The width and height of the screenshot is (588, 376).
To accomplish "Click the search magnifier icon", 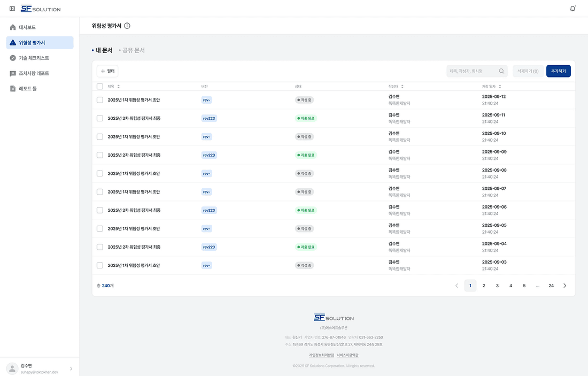I will point(501,71).
